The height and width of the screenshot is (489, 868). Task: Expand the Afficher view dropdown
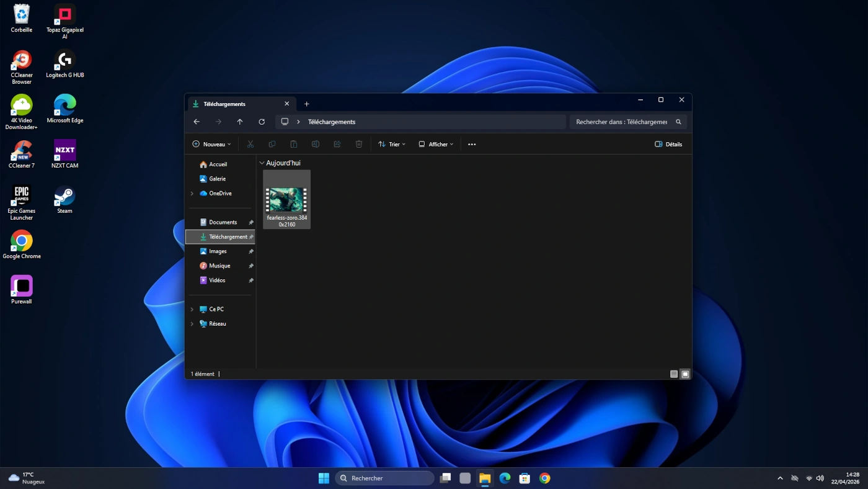tap(436, 145)
